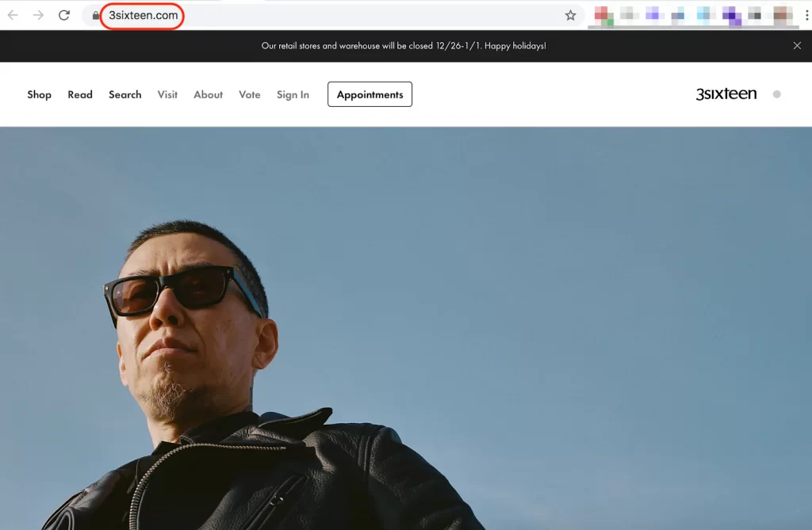Click the hero photo of man in sunglasses
The width and height of the screenshot is (812, 530).
pyautogui.click(x=406, y=328)
